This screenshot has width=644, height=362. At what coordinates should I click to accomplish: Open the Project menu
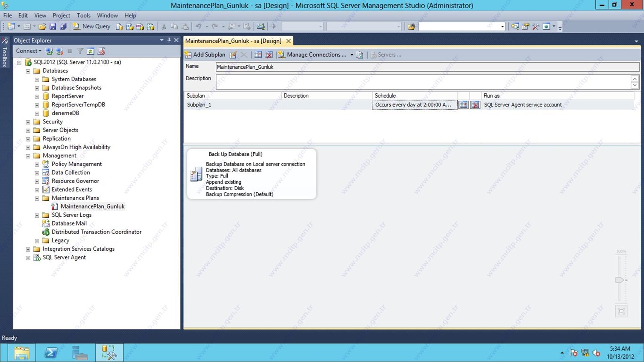pyautogui.click(x=61, y=15)
